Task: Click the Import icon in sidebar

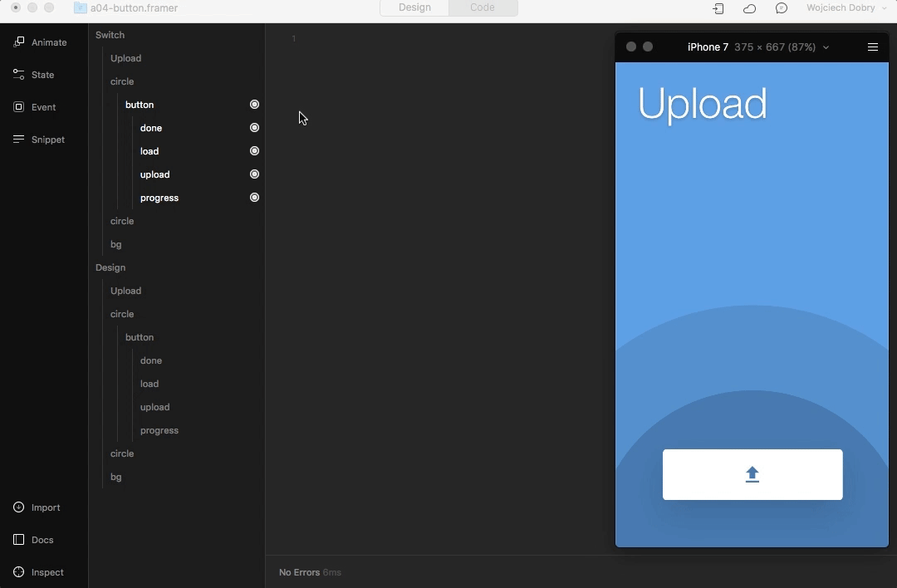Action: pyautogui.click(x=19, y=507)
